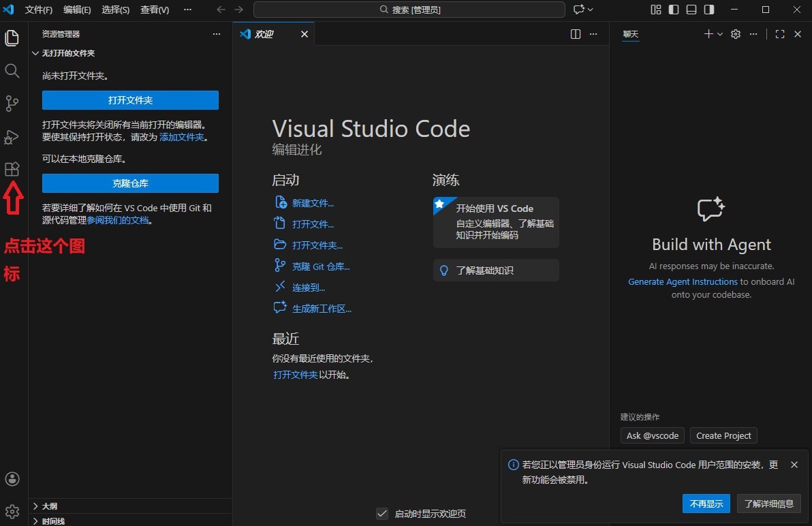Viewport: 812px width, 526px height.
Task: Click the 克隆仓库 button
Action: point(130,183)
